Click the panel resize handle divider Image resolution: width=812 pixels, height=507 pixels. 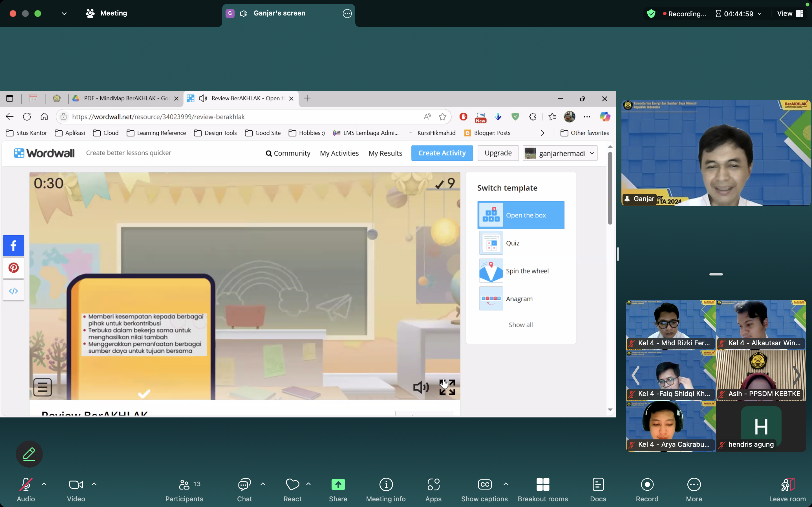pyautogui.click(x=618, y=254)
